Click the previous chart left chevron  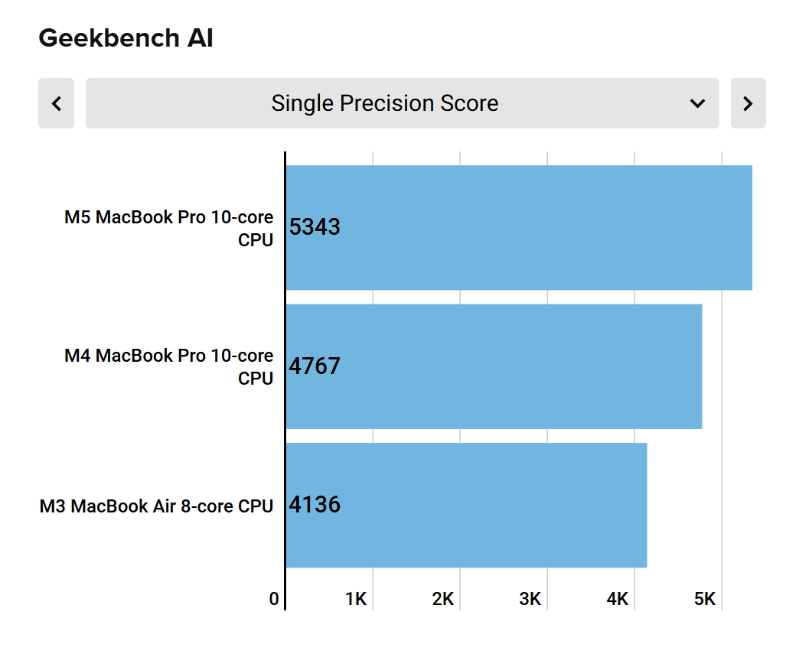56,103
